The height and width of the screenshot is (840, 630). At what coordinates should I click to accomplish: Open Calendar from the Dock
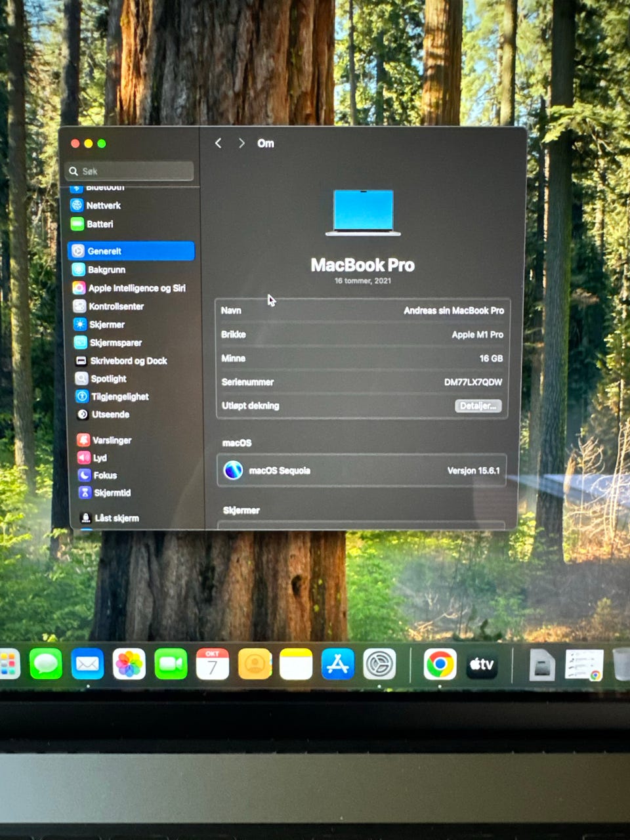(213, 664)
